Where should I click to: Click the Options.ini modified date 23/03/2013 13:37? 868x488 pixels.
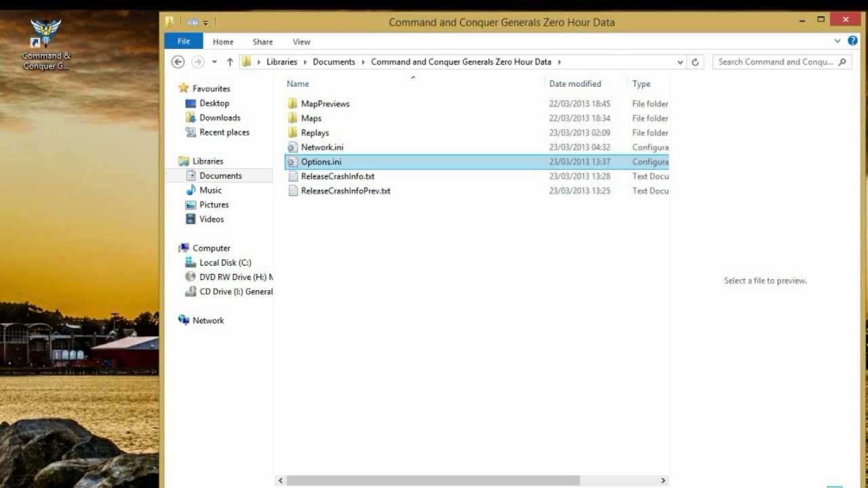point(580,162)
